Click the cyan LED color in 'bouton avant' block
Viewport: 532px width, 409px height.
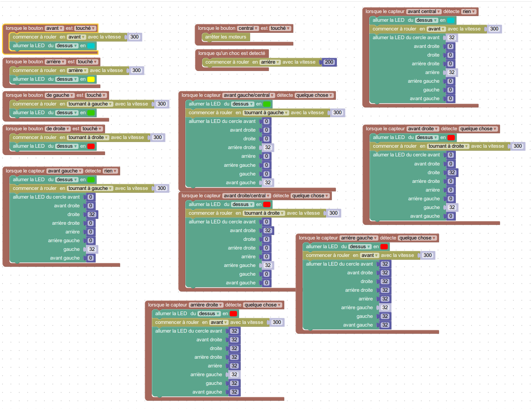point(91,46)
